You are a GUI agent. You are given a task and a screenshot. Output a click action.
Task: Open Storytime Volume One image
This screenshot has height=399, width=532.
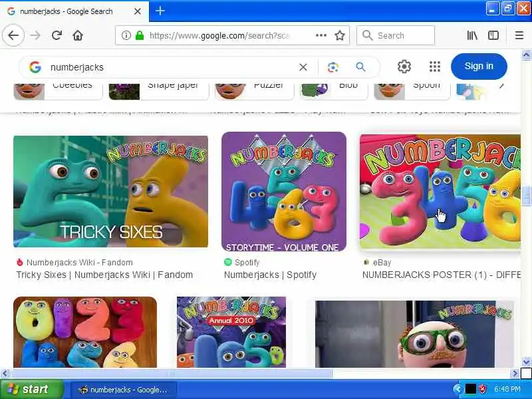pyautogui.click(x=284, y=192)
